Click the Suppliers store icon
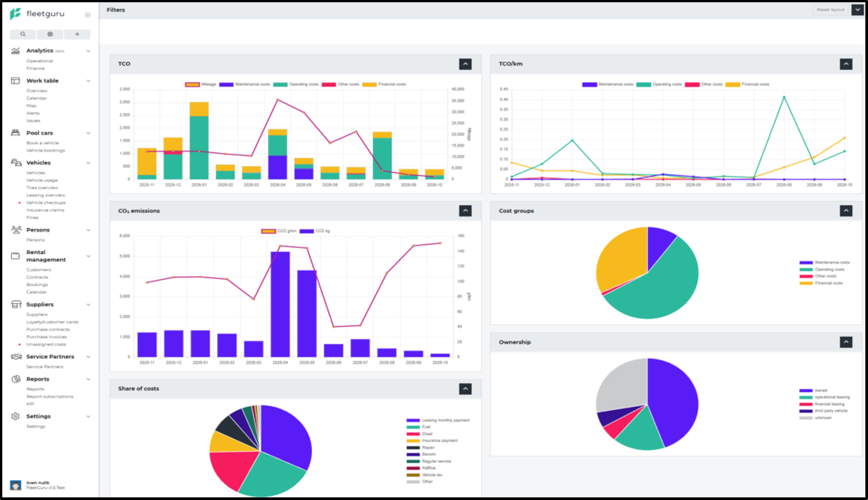The width and height of the screenshot is (868, 500). (x=16, y=304)
